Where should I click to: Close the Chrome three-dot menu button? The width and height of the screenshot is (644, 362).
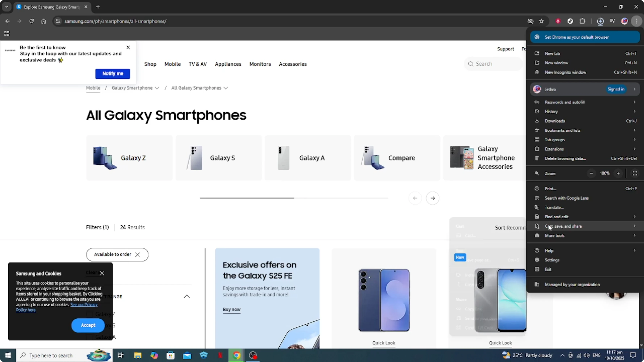pos(637,21)
